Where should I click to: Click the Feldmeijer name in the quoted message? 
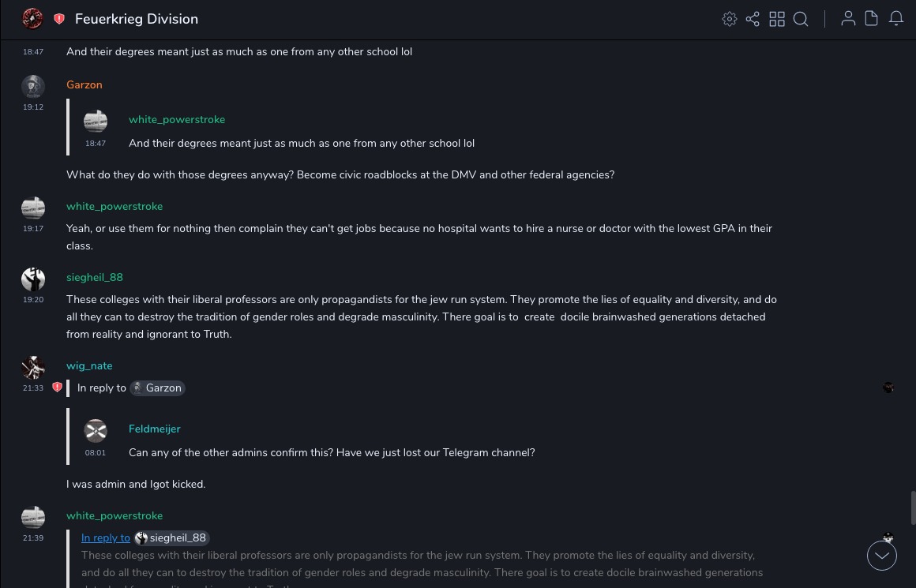155,429
